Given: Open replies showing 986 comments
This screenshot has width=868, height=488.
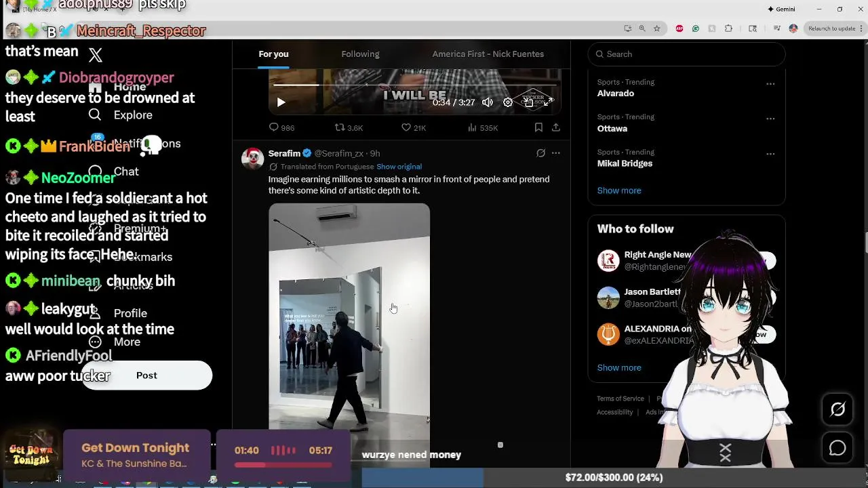Looking at the screenshot, I should click(x=281, y=127).
